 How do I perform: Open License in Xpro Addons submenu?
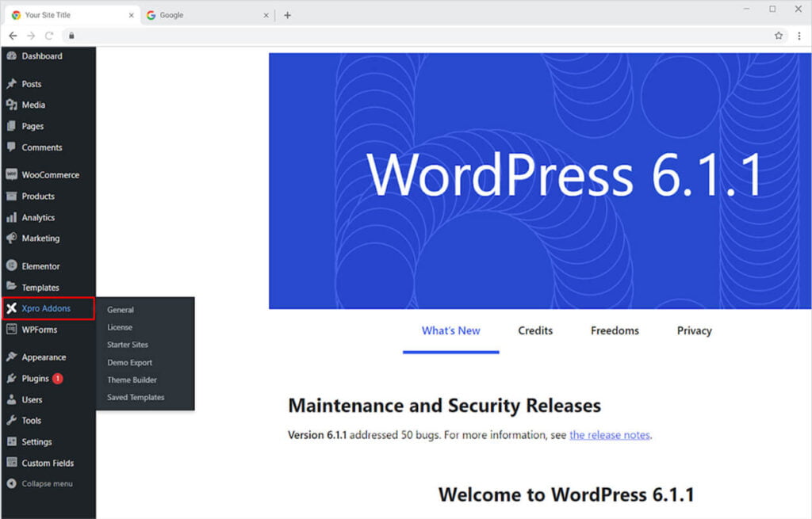click(x=120, y=327)
